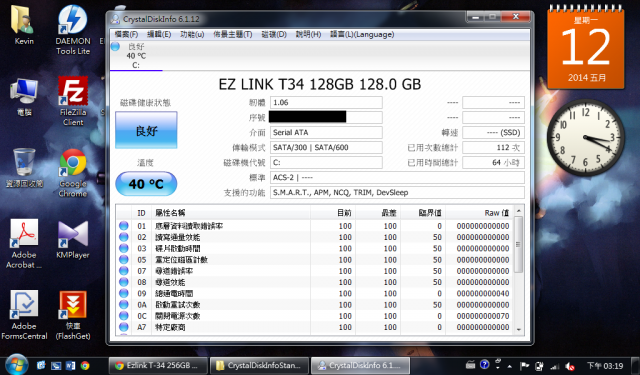Click the ID column header
Screen dimensions: 640x375
141,213
